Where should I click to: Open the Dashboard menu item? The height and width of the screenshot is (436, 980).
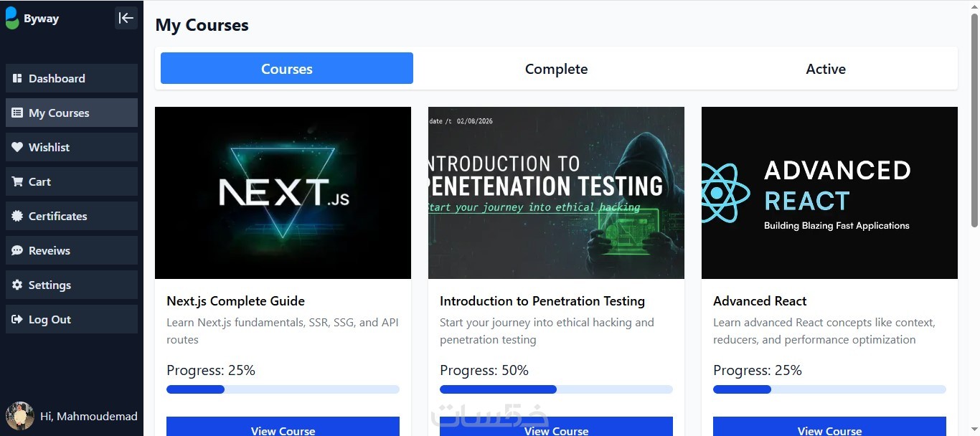pos(72,78)
